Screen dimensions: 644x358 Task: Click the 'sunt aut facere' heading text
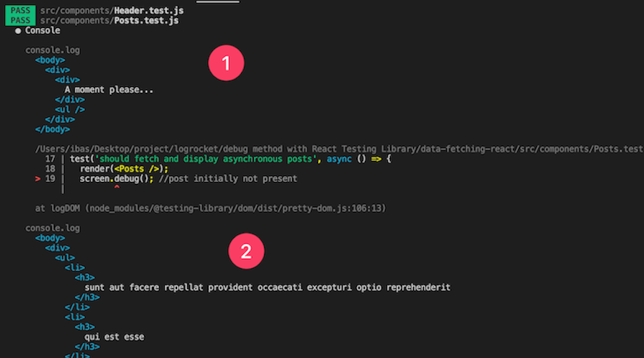pos(268,287)
